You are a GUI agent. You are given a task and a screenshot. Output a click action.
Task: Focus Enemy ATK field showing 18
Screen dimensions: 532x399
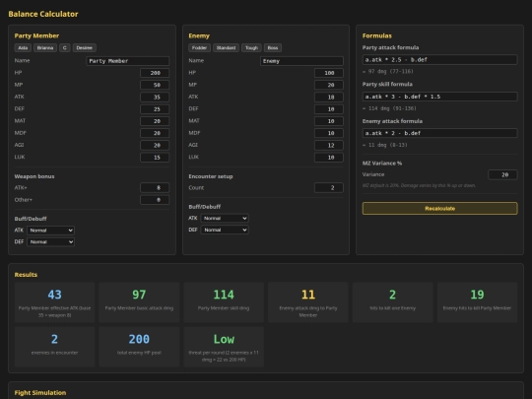[329, 97]
